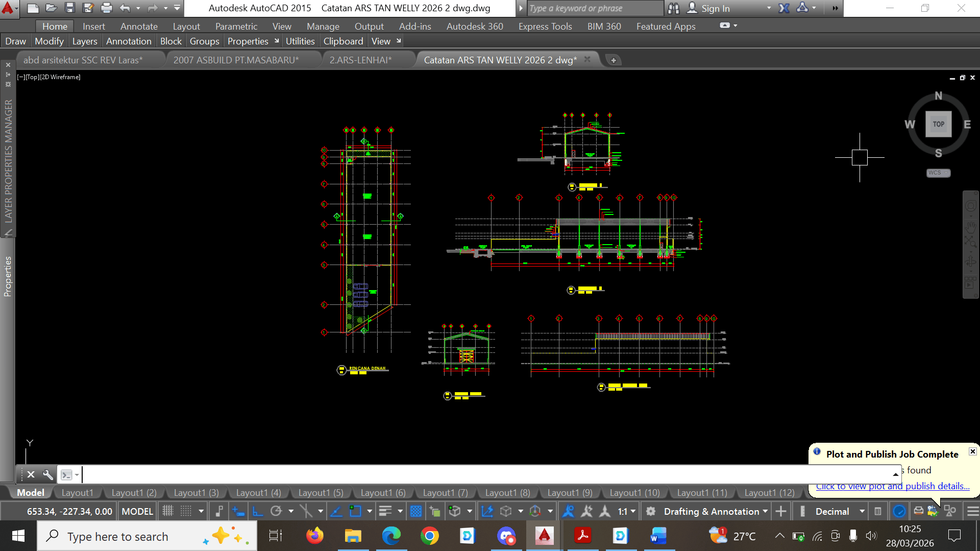Expand the Snap settings dropdown arrow
980x551 pixels.
pyautogui.click(x=201, y=511)
